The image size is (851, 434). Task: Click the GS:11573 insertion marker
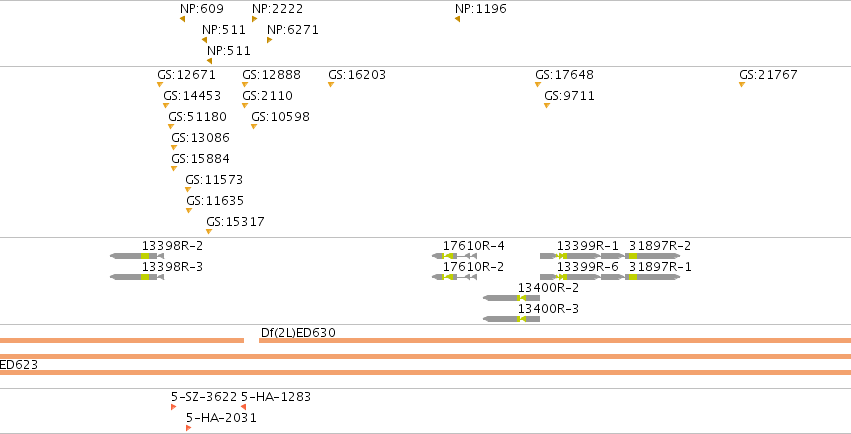point(188,190)
